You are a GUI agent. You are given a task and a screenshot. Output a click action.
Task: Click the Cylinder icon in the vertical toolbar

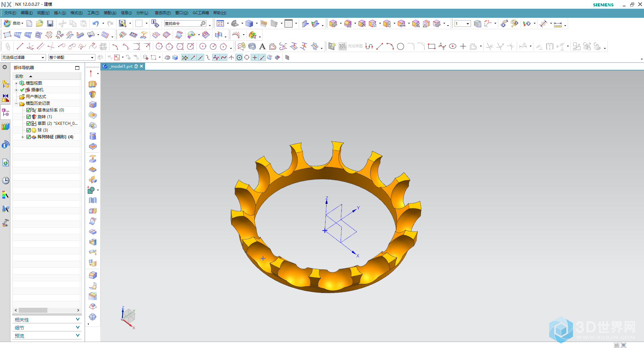pos(93,136)
